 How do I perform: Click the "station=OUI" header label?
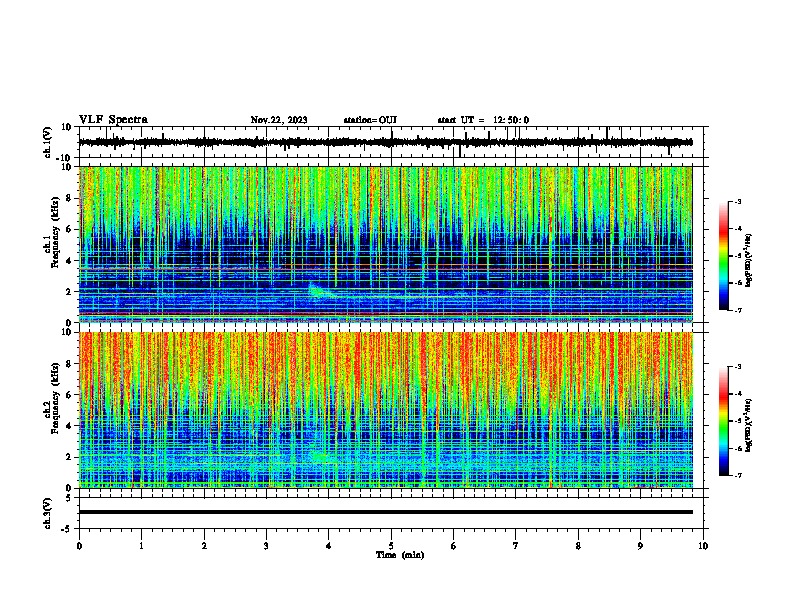[x=370, y=120]
